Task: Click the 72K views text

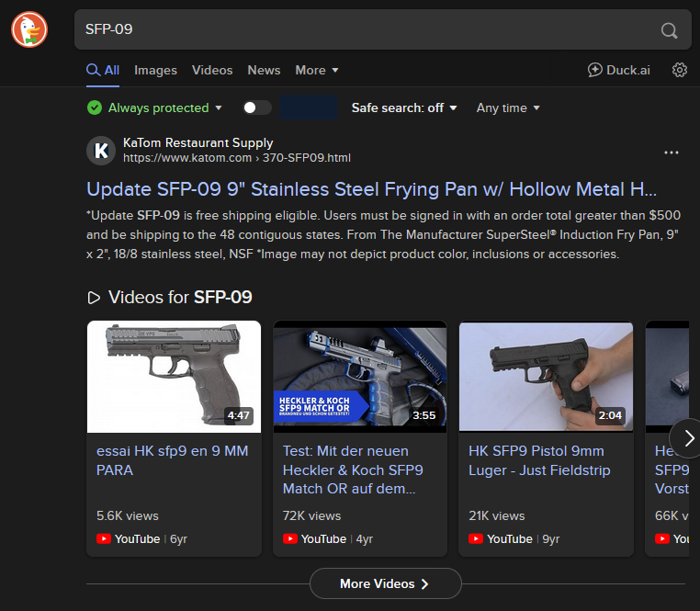Action: pyautogui.click(x=311, y=515)
